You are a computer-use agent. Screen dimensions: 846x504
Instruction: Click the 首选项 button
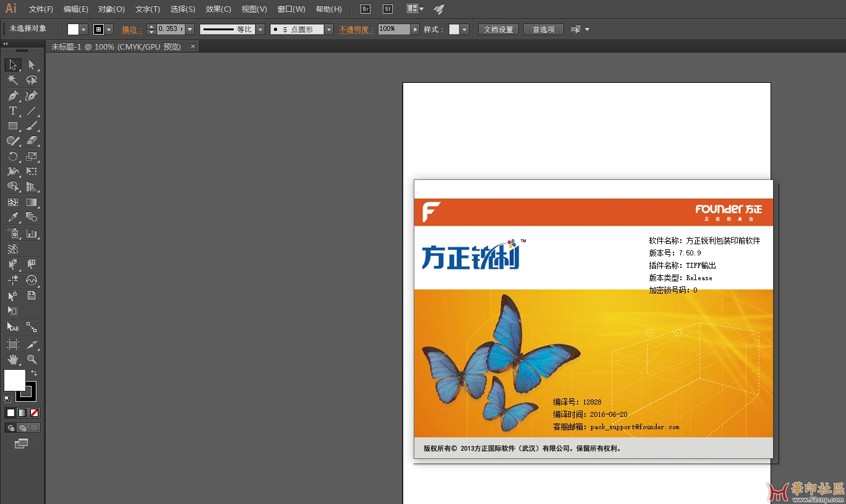544,29
